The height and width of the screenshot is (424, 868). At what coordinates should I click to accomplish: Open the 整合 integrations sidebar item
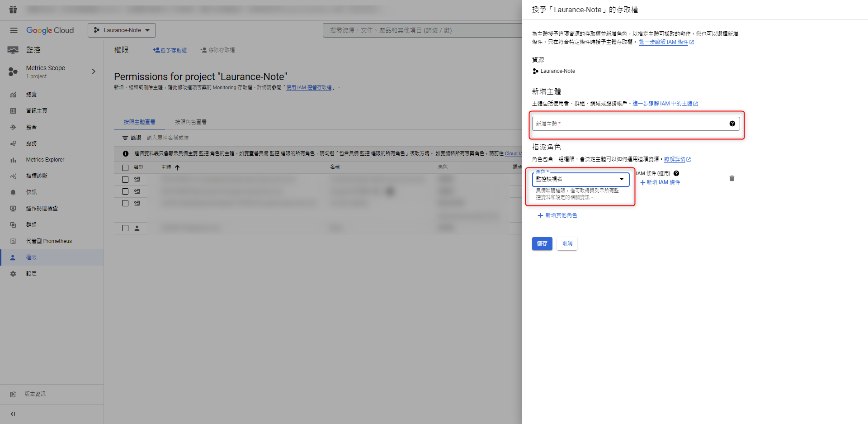31,127
